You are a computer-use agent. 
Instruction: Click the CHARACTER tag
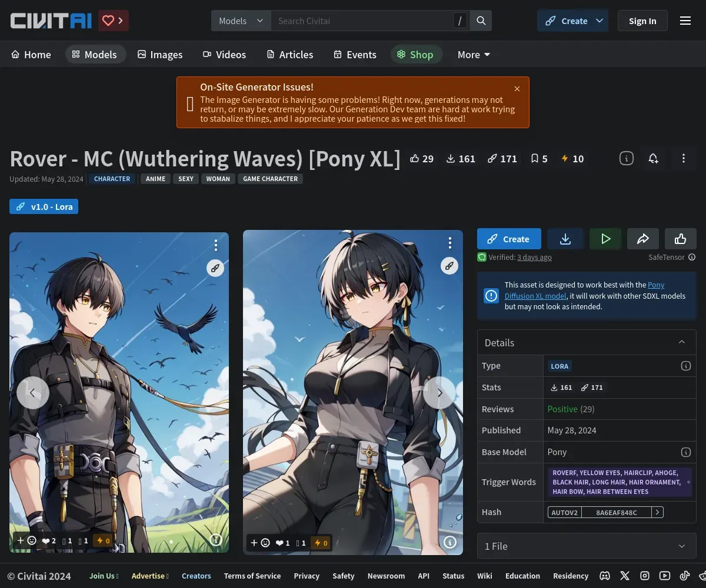pos(112,179)
